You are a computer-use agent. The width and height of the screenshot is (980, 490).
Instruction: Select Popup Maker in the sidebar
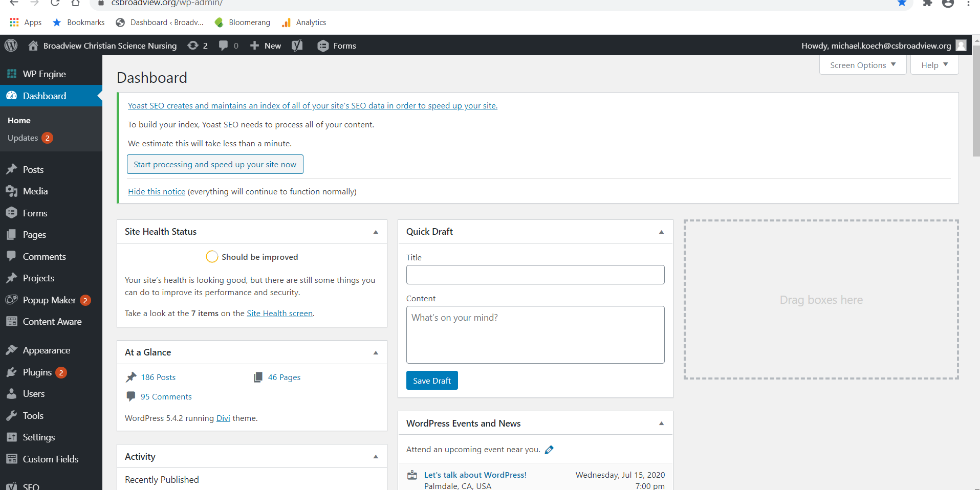click(49, 300)
